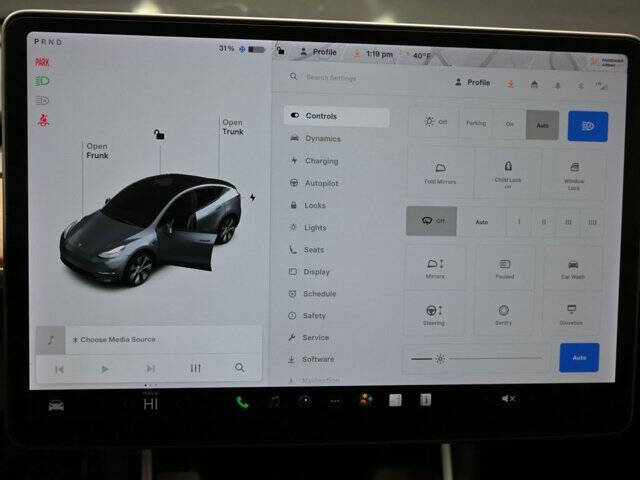Tap the Search Settings field
The image size is (640, 480).
point(331,77)
